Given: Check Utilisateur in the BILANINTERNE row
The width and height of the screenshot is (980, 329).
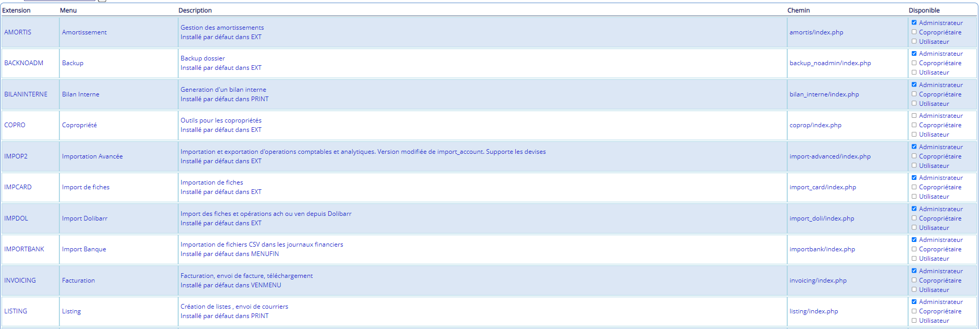Looking at the screenshot, I should 914,104.
